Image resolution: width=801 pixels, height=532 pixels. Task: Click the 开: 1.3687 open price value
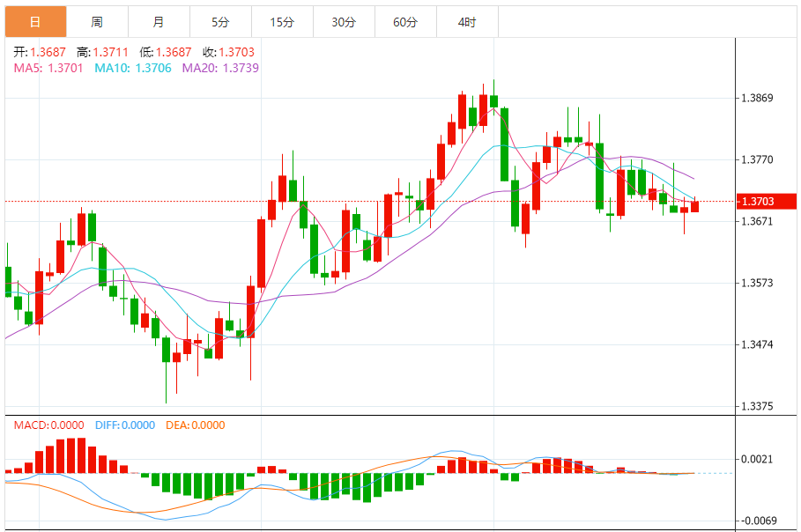pos(40,52)
